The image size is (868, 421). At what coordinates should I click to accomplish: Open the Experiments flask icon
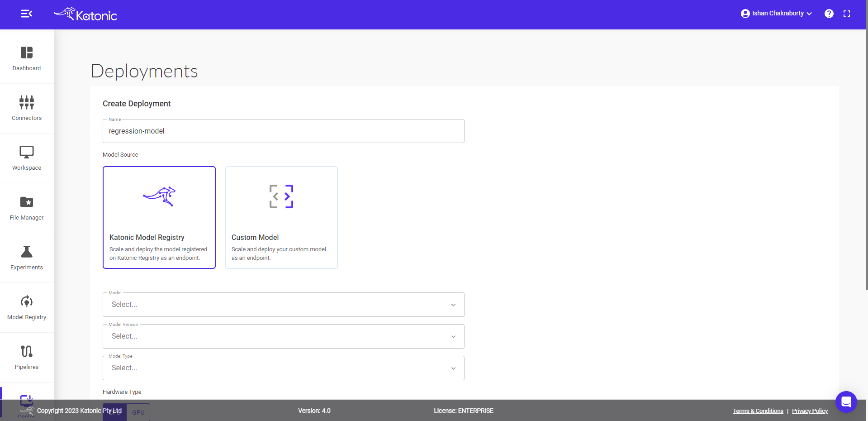click(x=27, y=252)
